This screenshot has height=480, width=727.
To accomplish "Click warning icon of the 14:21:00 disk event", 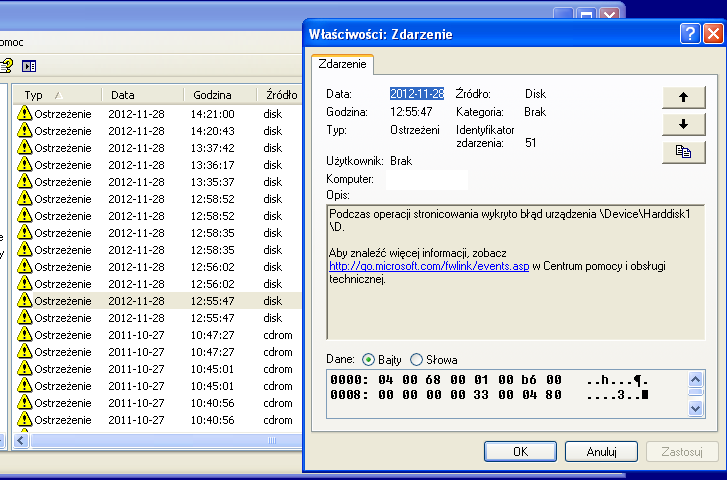I will tap(25, 114).
